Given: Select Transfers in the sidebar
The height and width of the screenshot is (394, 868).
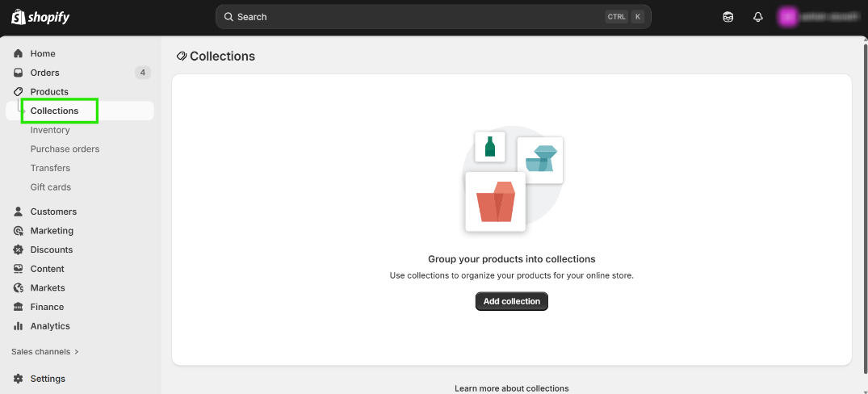Looking at the screenshot, I should pyautogui.click(x=50, y=168).
